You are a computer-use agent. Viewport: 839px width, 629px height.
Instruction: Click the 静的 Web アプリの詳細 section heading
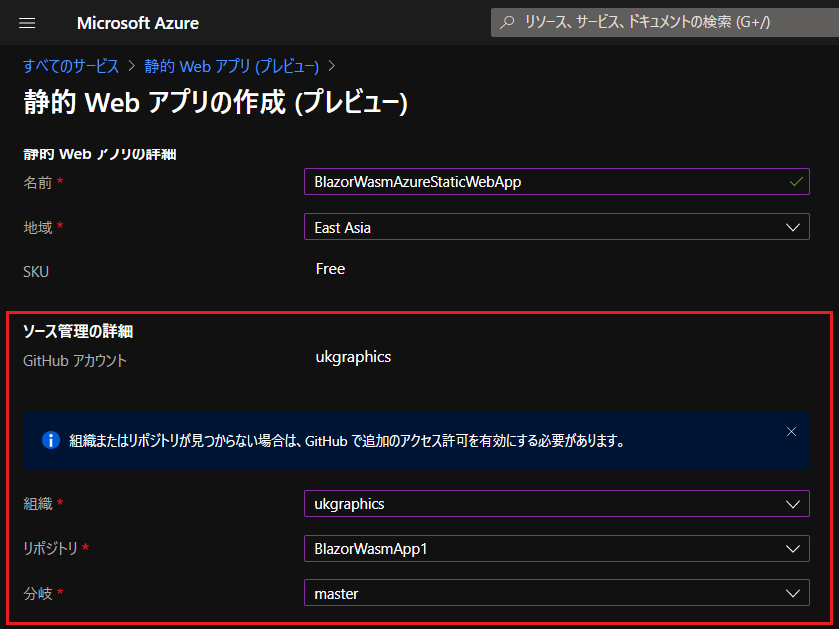[100, 155]
